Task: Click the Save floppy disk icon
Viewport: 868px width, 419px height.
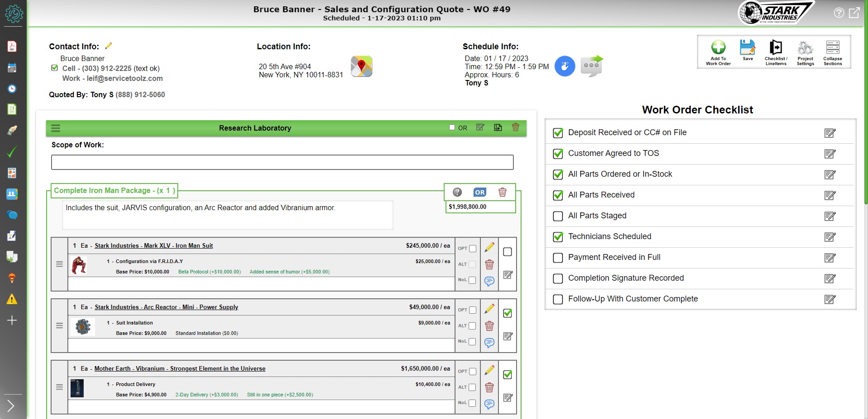Action: 747,48
